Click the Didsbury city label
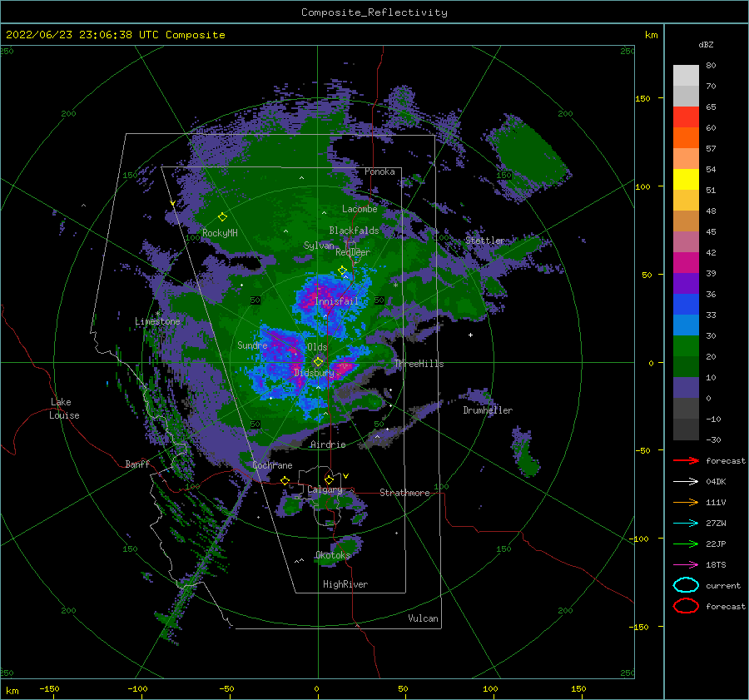 coord(314,373)
